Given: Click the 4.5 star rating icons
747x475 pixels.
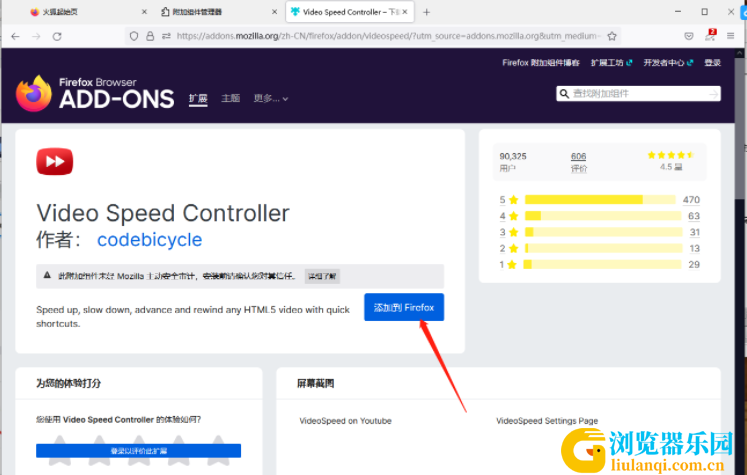Looking at the screenshot, I should [x=670, y=155].
